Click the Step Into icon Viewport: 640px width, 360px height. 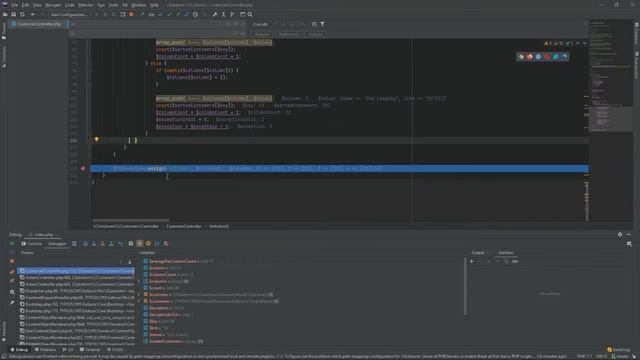94,244
